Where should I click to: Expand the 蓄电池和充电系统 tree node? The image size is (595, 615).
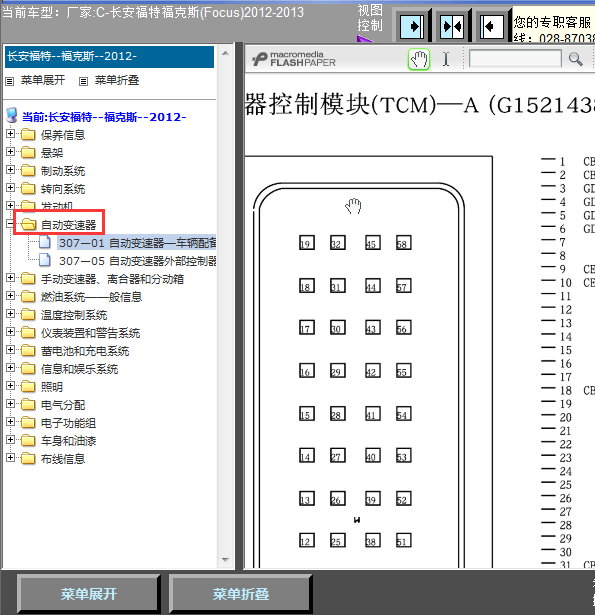click(x=10, y=350)
